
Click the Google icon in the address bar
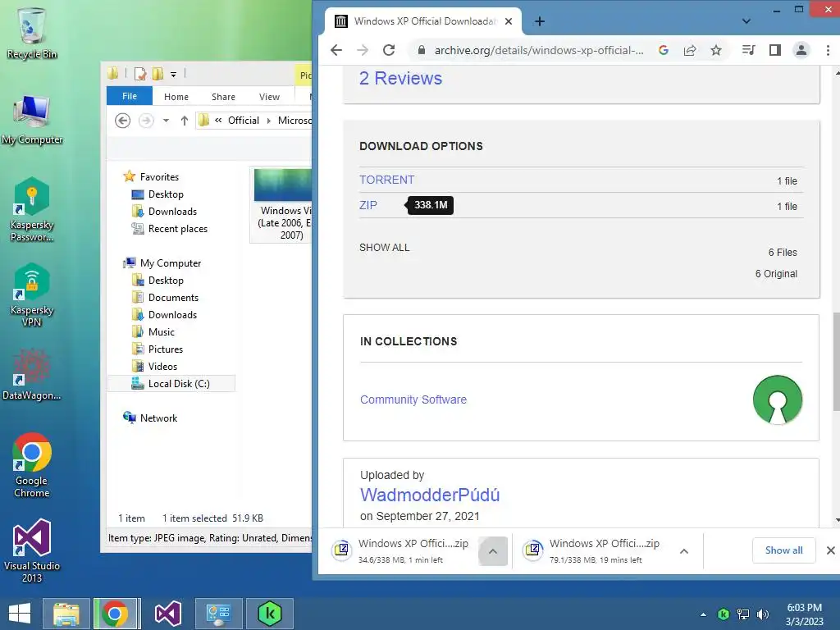[663, 50]
